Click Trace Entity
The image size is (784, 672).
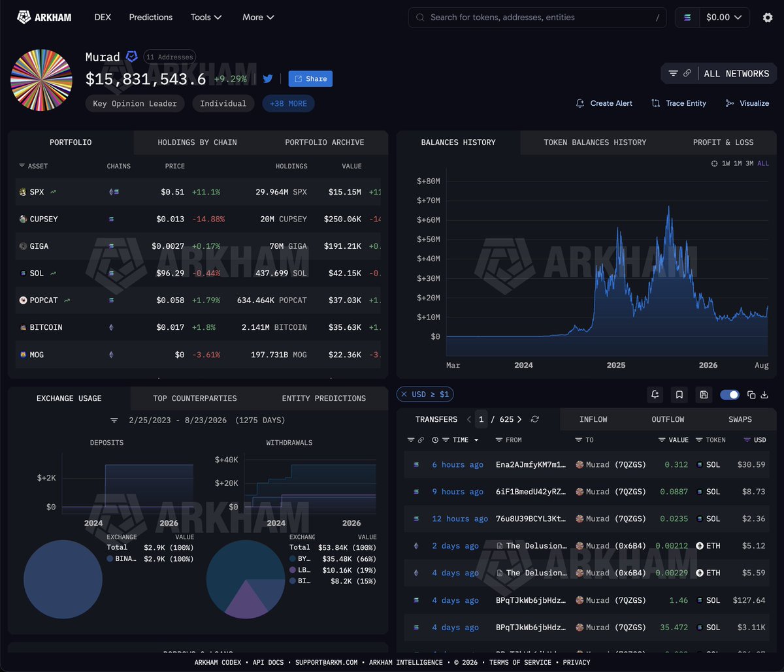pos(679,103)
